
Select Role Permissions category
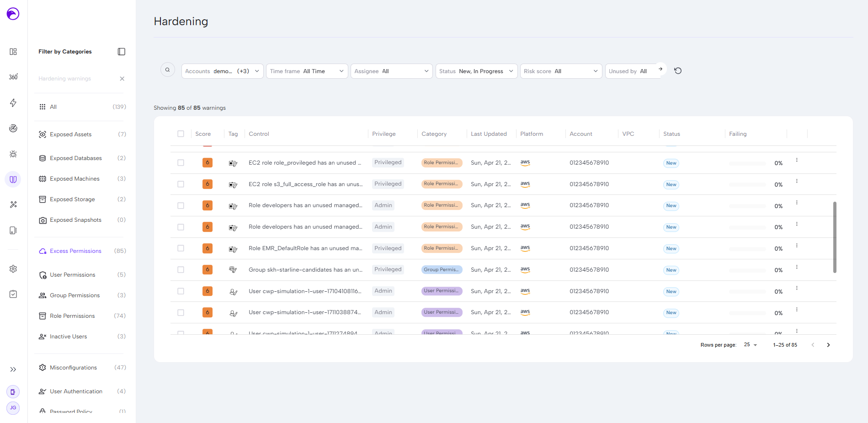(x=72, y=316)
